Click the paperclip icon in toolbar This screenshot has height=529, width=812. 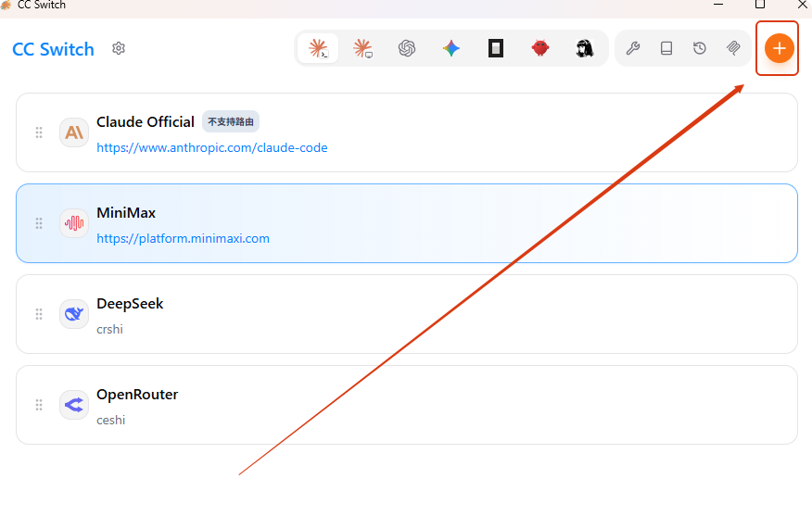(733, 49)
